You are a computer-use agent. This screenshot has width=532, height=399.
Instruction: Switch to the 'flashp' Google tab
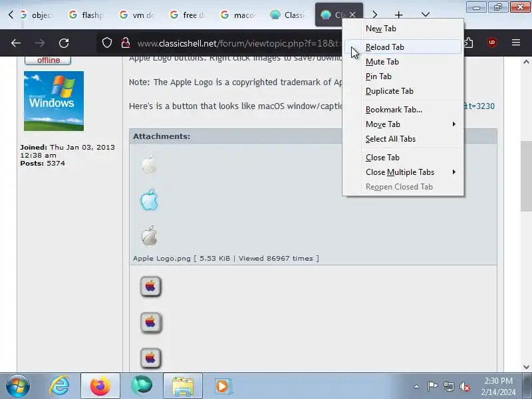(x=86, y=15)
